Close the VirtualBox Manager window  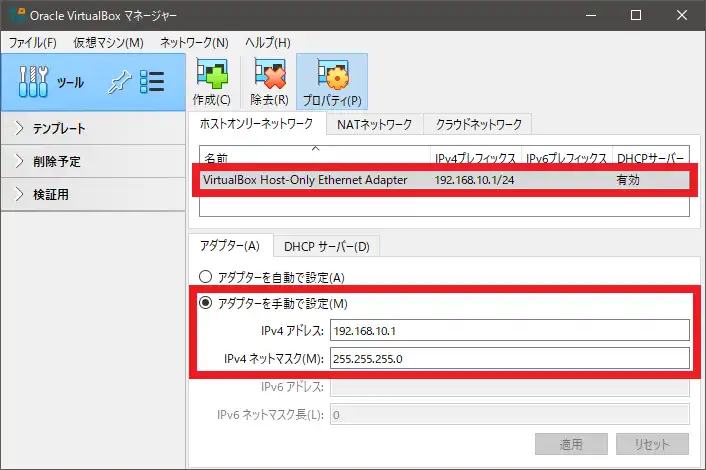[x=682, y=15]
